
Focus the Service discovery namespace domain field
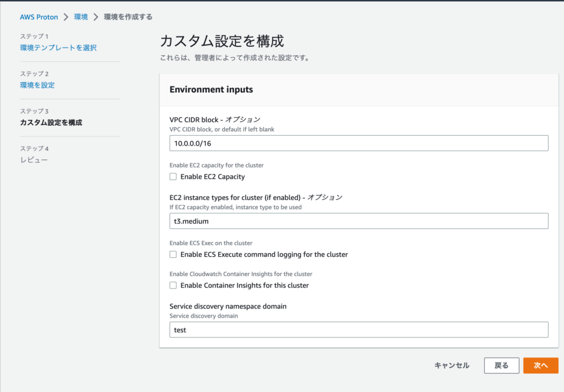click(358, 330)
